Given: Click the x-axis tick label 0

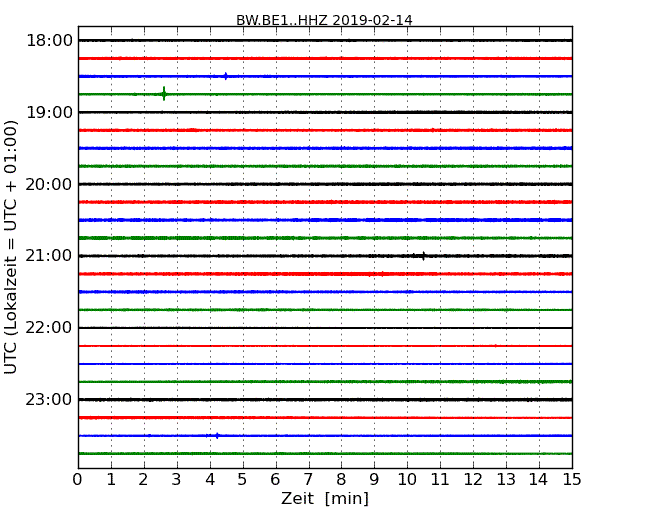Looking at the screenshot, I should click(78, 479).
